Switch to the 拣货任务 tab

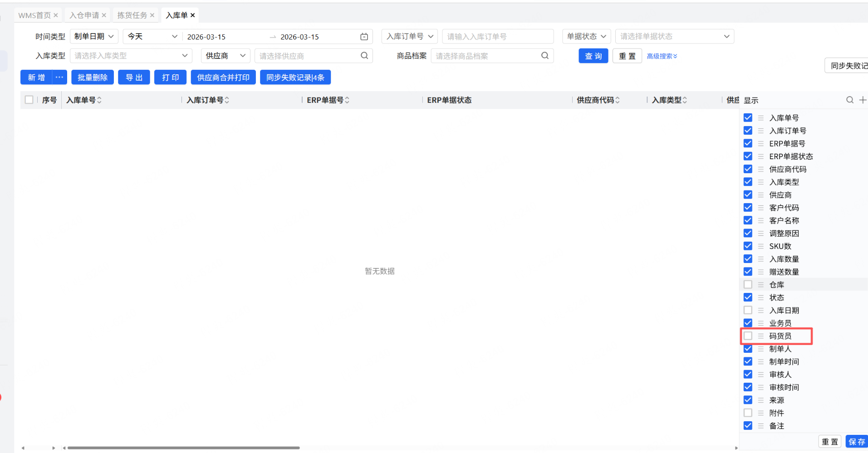tap(132, 15)
